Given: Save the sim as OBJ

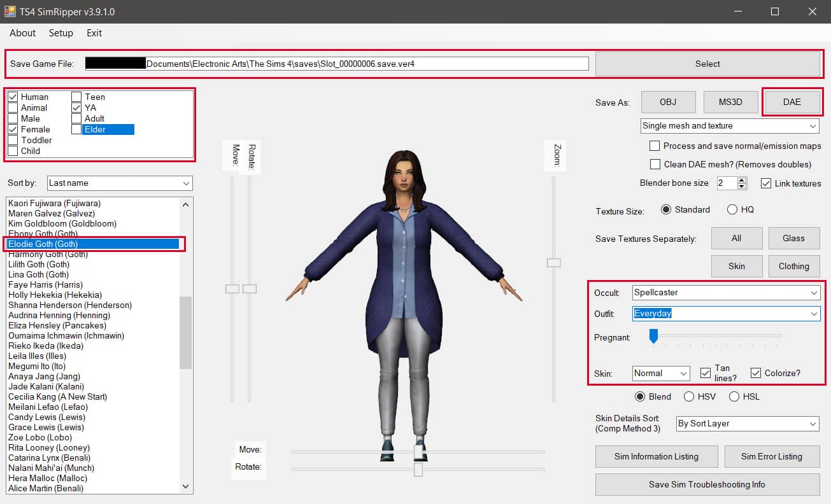Looking at the screenshot, I should (667, 102).
